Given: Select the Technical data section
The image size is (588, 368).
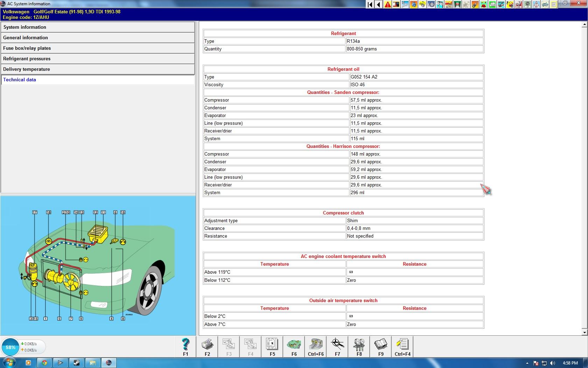Looking at the screenshot, I should 98,80.
